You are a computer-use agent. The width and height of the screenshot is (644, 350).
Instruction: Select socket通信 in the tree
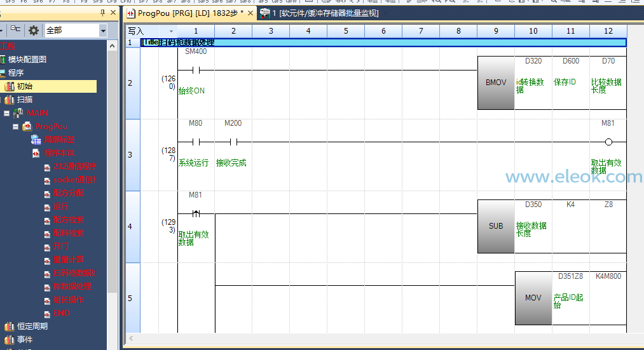(x=74, y=180)
